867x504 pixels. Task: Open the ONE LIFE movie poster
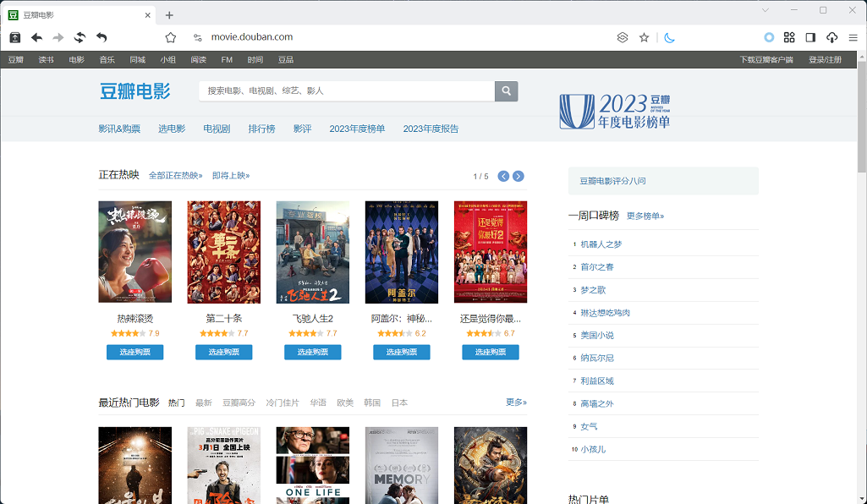tap(313, 465)
